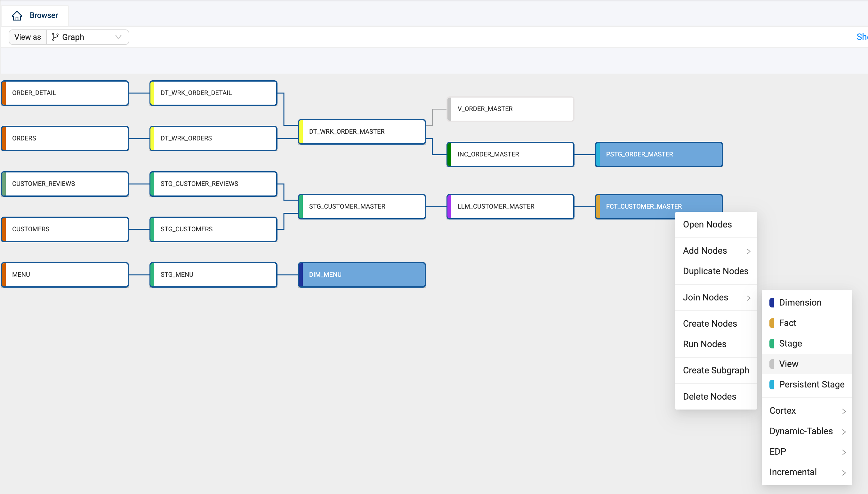Select Create Subgraph option
Screen dimensions: 868x494
pos(716,371)
